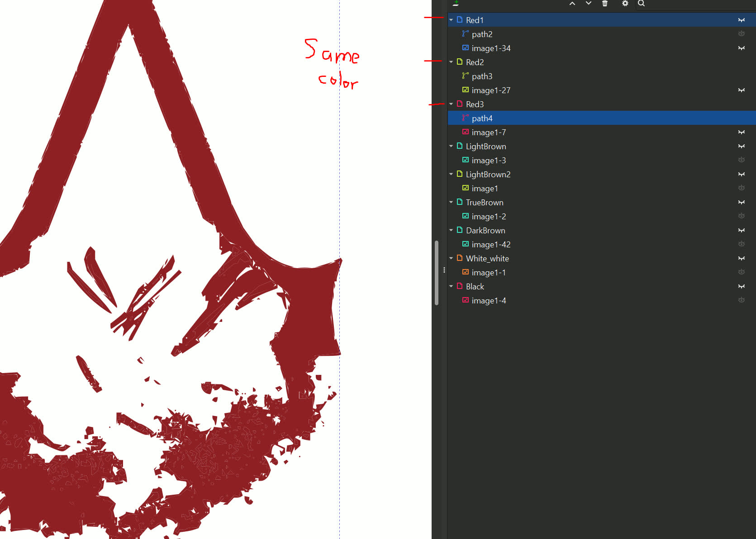This screenshot has height=539, width=756.
Task: Select the White_white layer label
Action: pyautogui.click(x=487, y=258)
